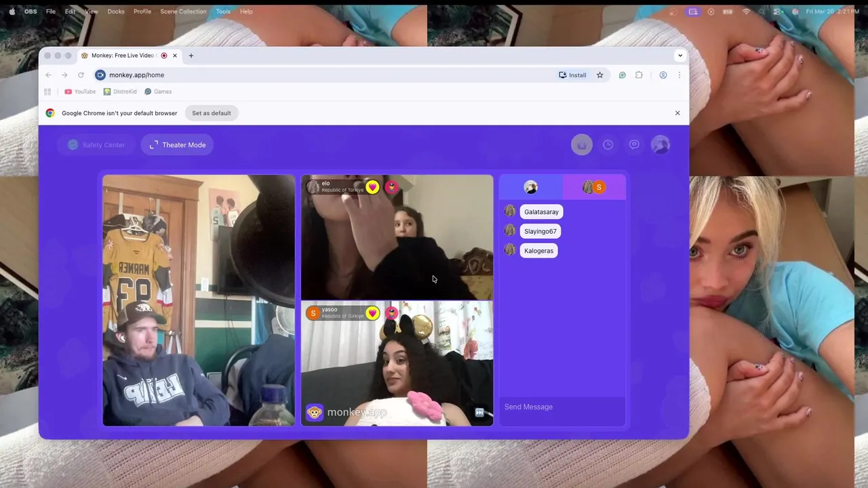
Task: Click the Chrome back arrow
Action: (48, 75)
